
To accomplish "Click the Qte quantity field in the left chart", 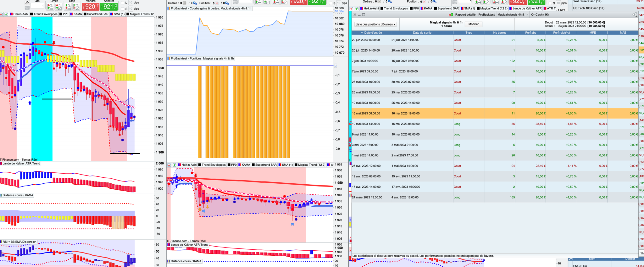I will [37, 6].
